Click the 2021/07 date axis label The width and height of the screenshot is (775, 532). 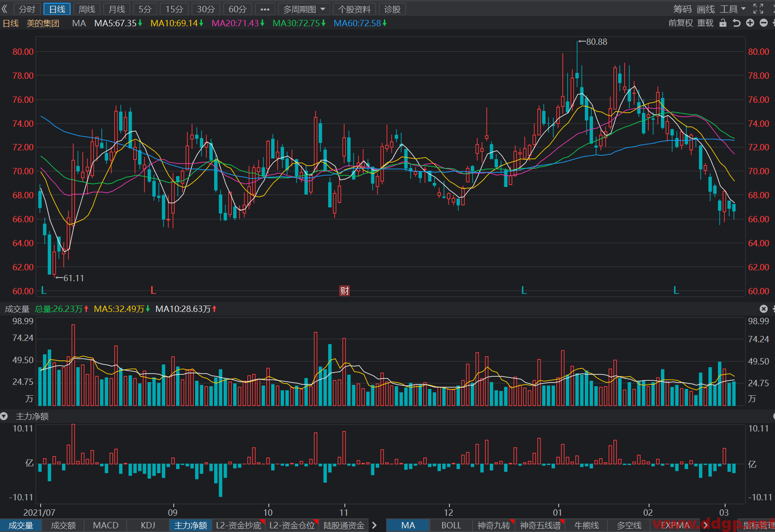[x=39, y=513]
